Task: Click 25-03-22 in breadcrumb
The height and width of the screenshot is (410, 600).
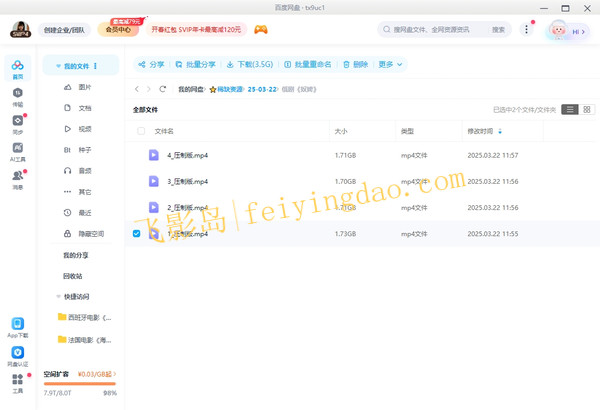Action: (x=262, y=89)
